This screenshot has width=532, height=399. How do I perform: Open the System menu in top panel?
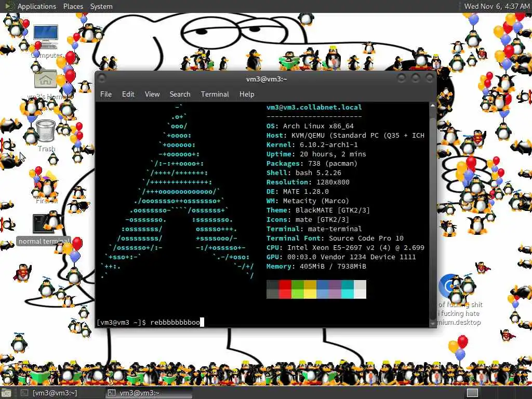pyautogui.click(x=101, y=6)
